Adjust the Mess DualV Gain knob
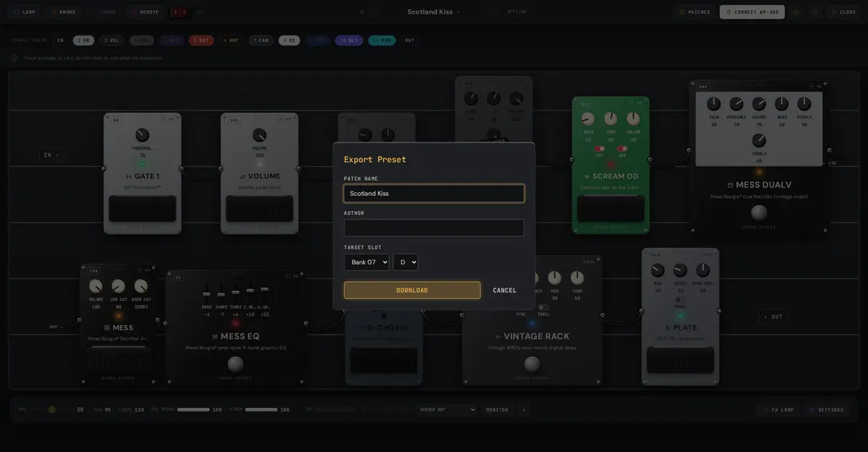This screenshot has width=868, height=452. click(x=714, y=104)
